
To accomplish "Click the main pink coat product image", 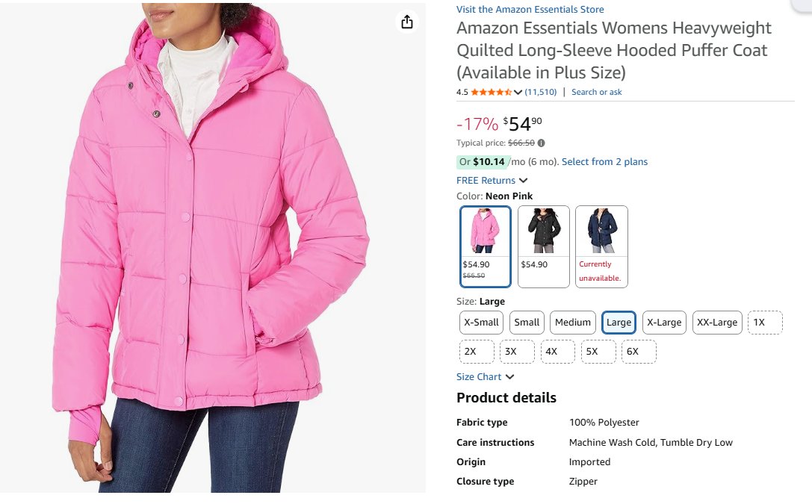I will pos(213,246).
